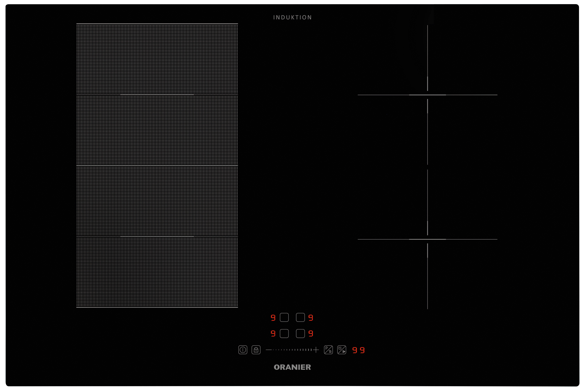Select the lower-right zone selector square

pos(300,333)
